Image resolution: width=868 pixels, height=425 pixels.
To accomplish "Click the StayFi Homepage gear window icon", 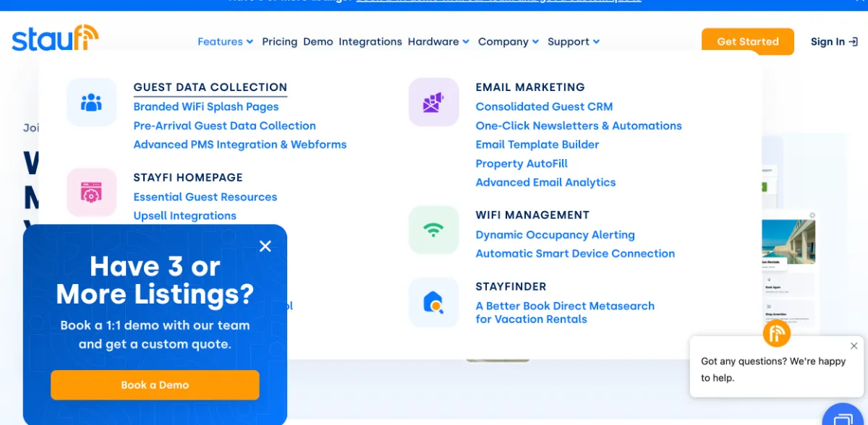I will pyautogui.click(x=91, y=193).
